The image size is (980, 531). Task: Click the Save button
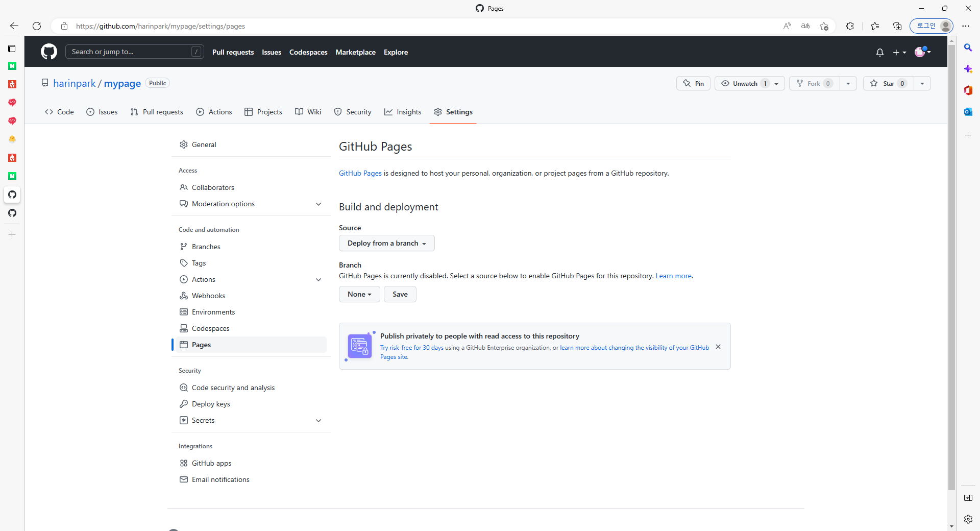tap(400, 294)
